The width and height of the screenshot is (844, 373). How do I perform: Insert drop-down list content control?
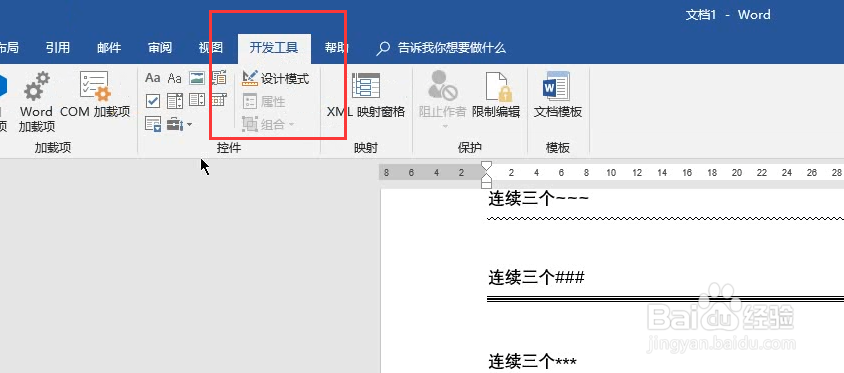197,101
